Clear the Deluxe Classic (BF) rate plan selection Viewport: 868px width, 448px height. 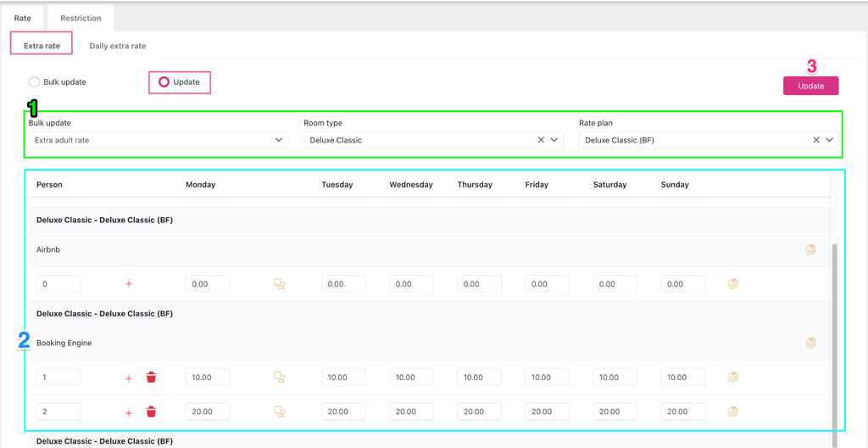(816, 140)
